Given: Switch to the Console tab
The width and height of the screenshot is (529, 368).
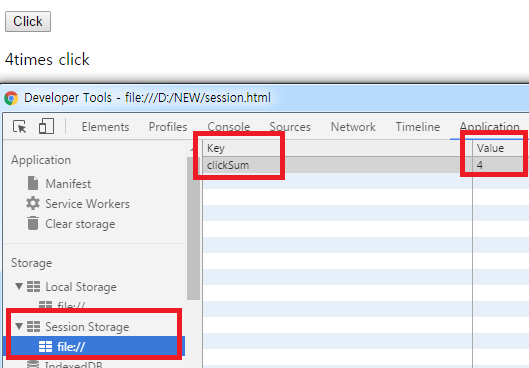Looking at the screenshot, I should [229, 127].
